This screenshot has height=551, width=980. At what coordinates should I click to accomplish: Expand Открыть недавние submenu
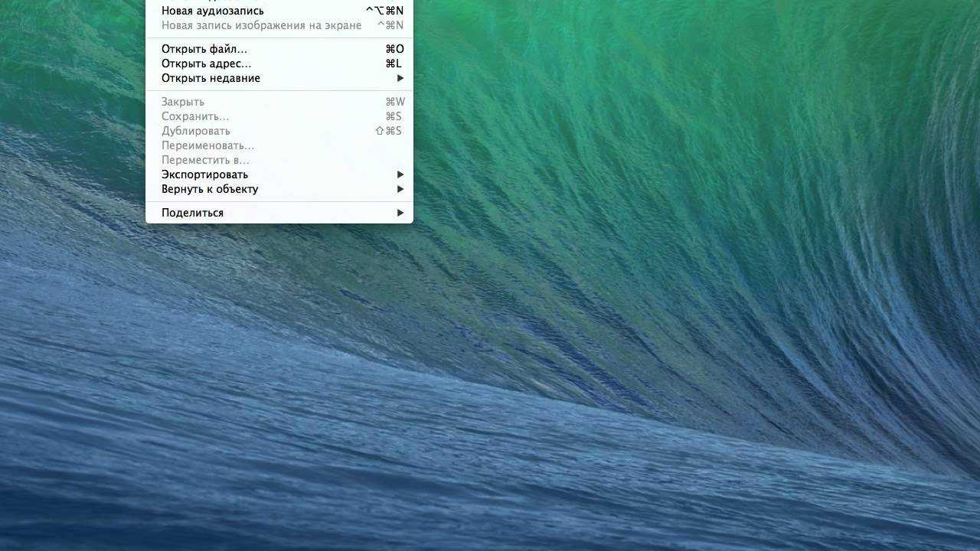(279, 78)
